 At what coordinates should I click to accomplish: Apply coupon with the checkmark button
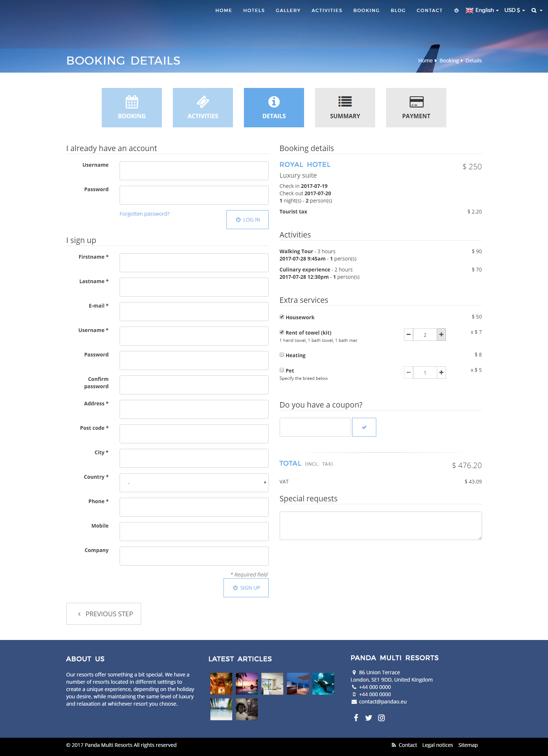[364, 427]
